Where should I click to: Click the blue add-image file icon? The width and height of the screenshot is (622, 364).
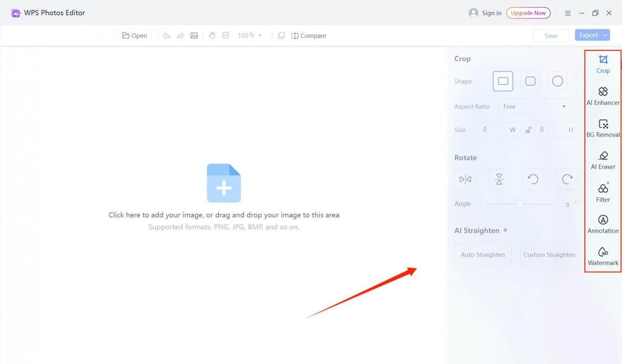tap(224, 183)
